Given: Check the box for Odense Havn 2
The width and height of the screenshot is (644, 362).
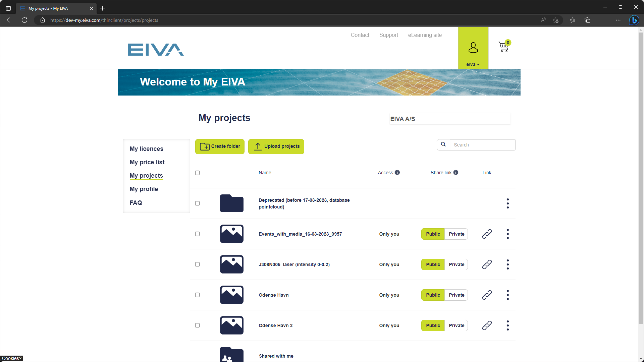Looking at the screenshot, I should 197,325.
